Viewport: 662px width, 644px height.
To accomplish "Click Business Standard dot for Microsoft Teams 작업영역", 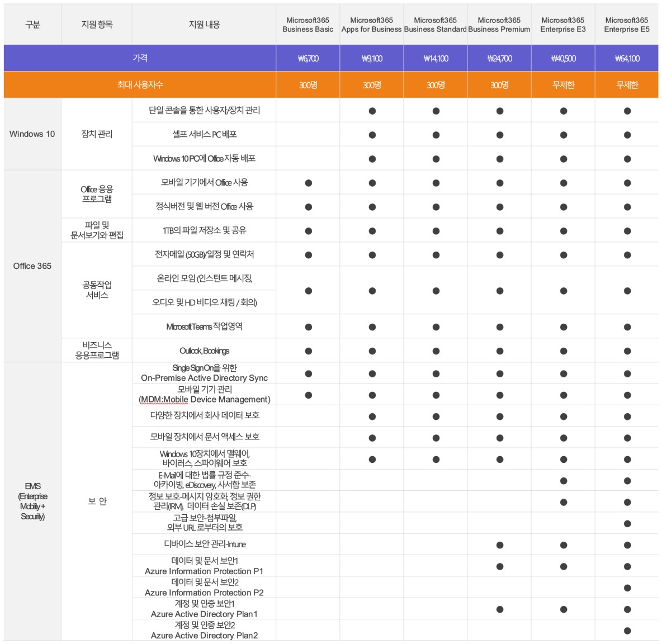I will pos(436,327).
